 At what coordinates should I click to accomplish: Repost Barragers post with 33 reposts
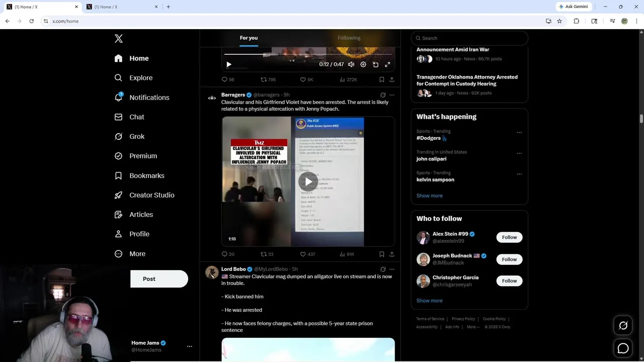pos(267,254)
